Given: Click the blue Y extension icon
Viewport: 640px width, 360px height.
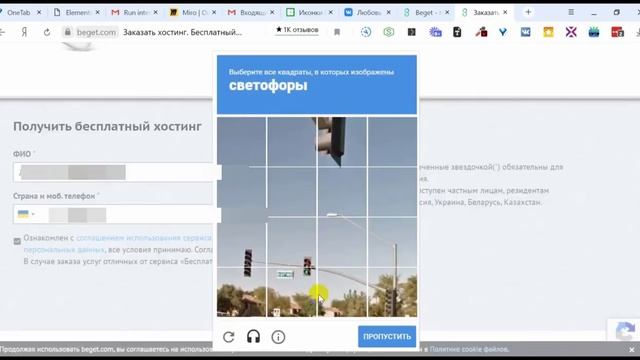Looking at the screenshot, I should (503, 32).
